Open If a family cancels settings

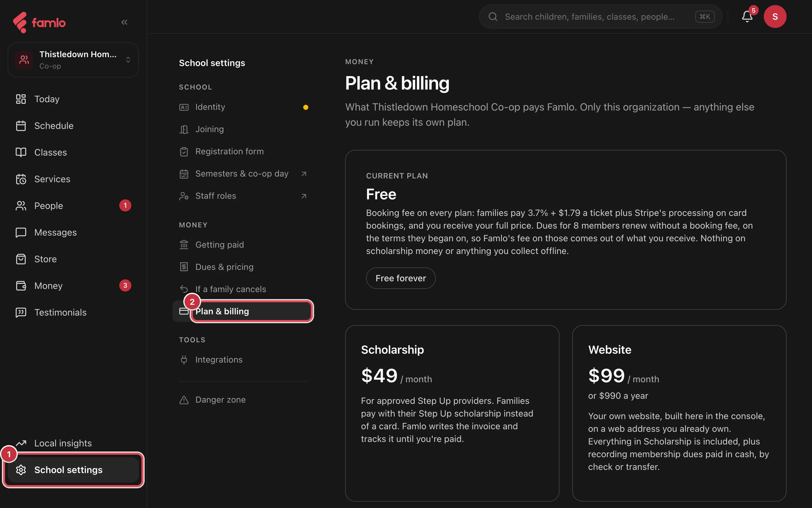(244, 289)
